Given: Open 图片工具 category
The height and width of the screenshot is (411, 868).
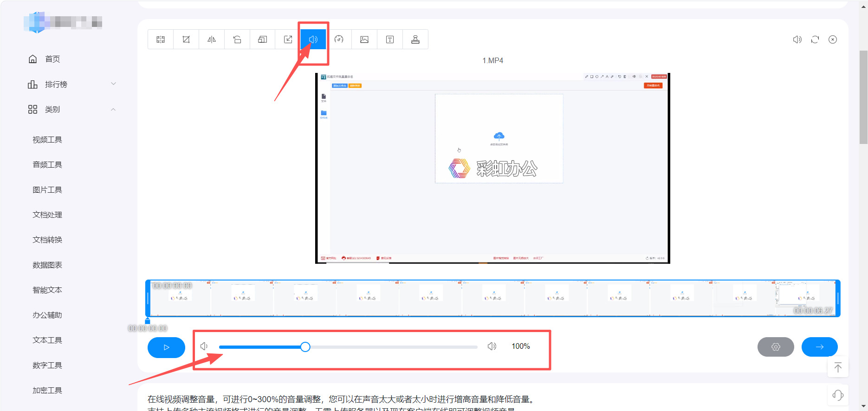Looking at the screenshot, I should (47, 190).
